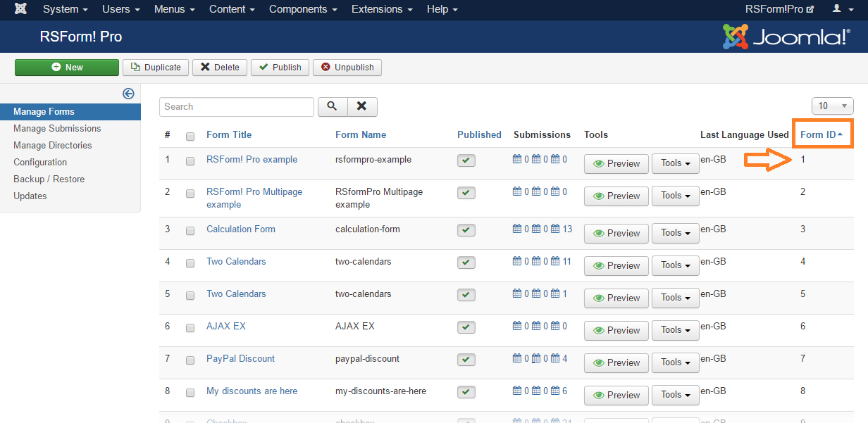868x423 pixels.
Task: Tick the RSForm! Pro Multipage example checkbox
Action: point(190,194)
